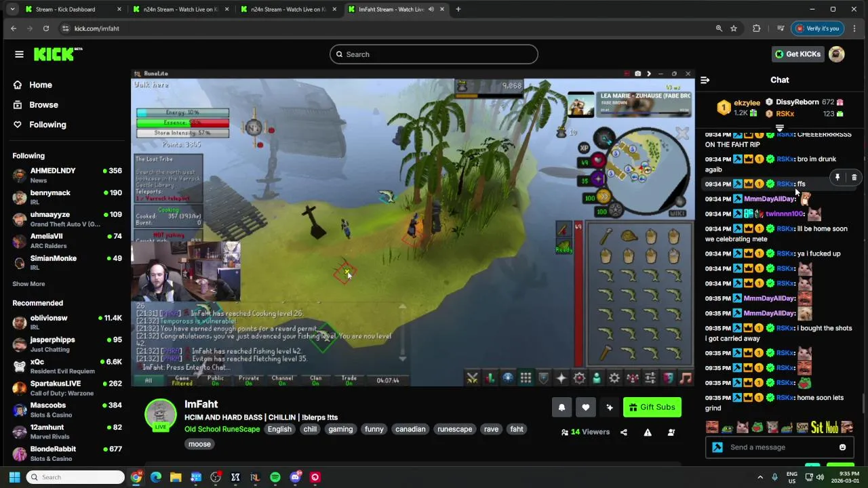Image resolution: width=868 pixels, height=488 pixels.
Task: Open ekzylee on the gift leaderboard
Action: pyautogui.click(x=747, y=103)
